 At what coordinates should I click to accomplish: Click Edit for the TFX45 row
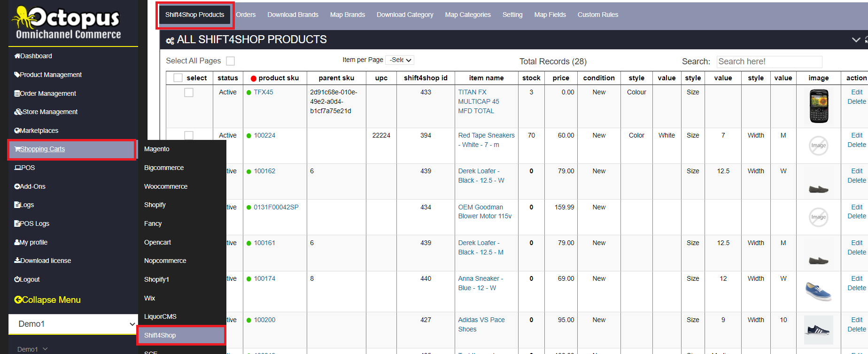point(857,92)
